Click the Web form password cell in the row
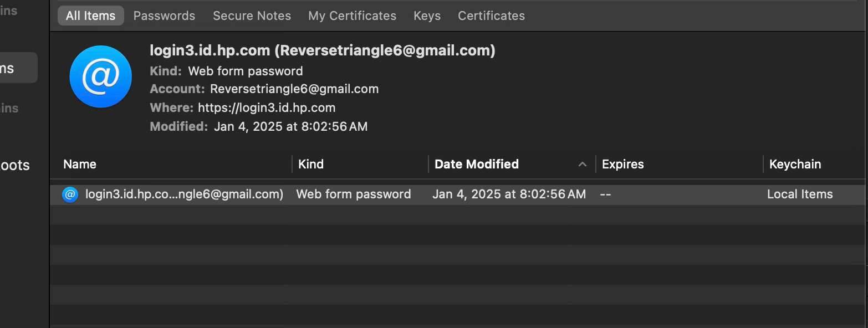 click(354, 194)
